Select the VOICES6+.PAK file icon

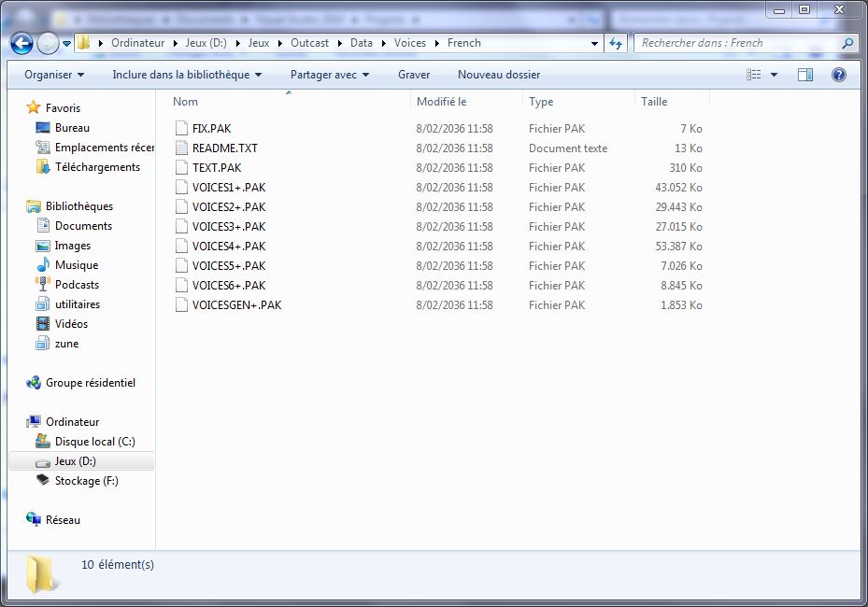(181, 286)
